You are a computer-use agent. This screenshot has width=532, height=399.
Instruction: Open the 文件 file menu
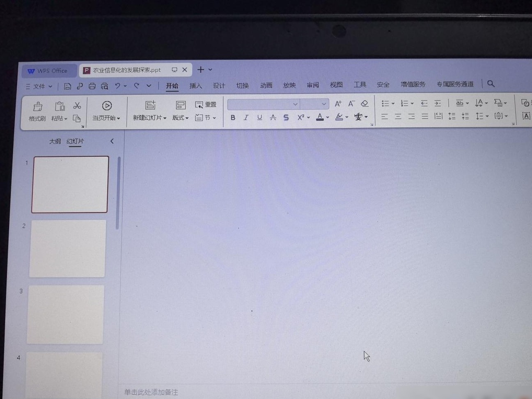click(39, 87)
